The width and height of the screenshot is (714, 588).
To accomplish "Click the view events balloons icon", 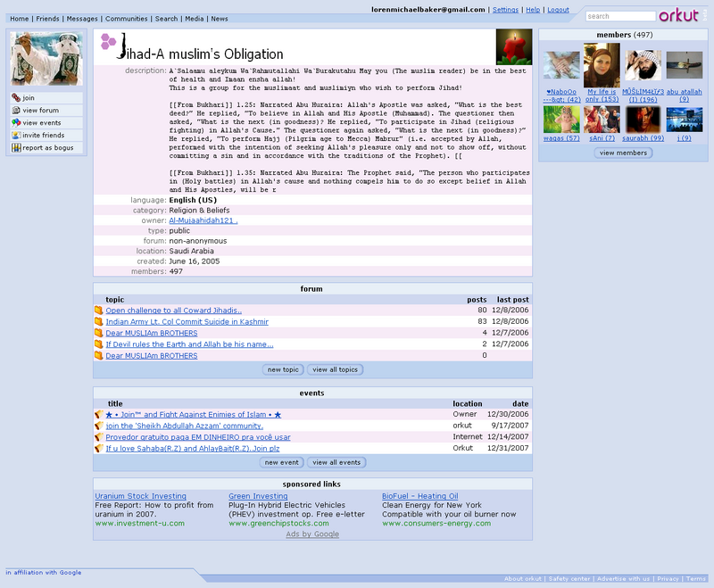I will 16,122.
